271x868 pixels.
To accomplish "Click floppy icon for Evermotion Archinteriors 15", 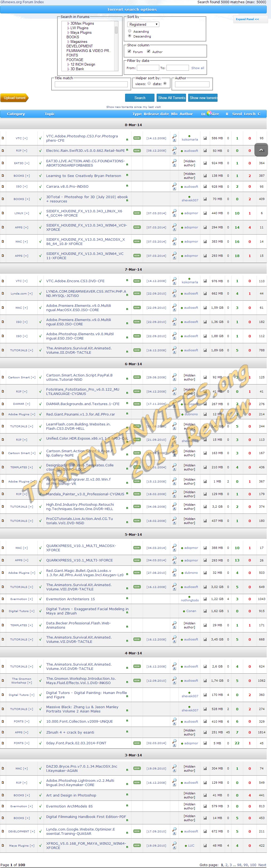I will [x=205, y=599].
